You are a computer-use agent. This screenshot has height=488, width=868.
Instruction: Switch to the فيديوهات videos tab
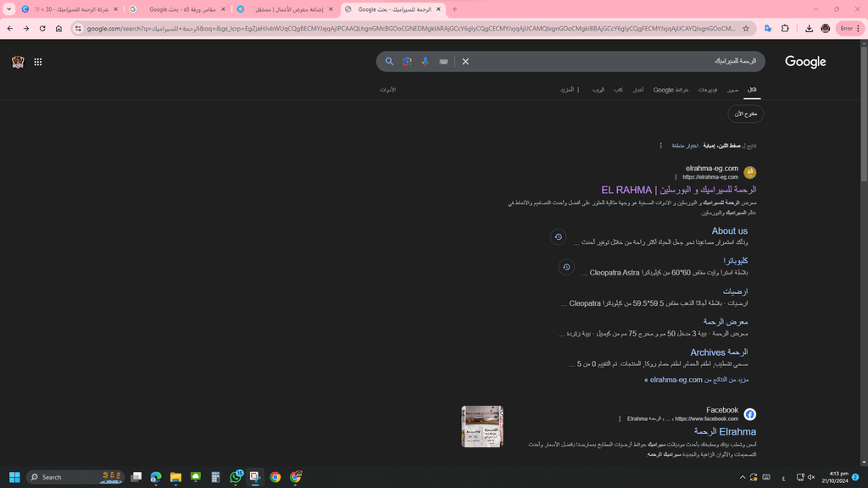[x=708, y=90]
